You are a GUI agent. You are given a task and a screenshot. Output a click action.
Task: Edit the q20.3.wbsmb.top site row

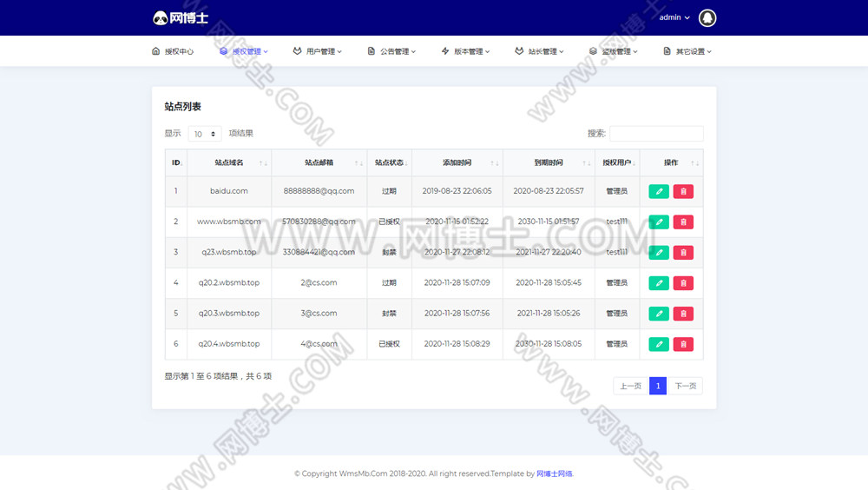pyautogui.click(x=659, y=313)
